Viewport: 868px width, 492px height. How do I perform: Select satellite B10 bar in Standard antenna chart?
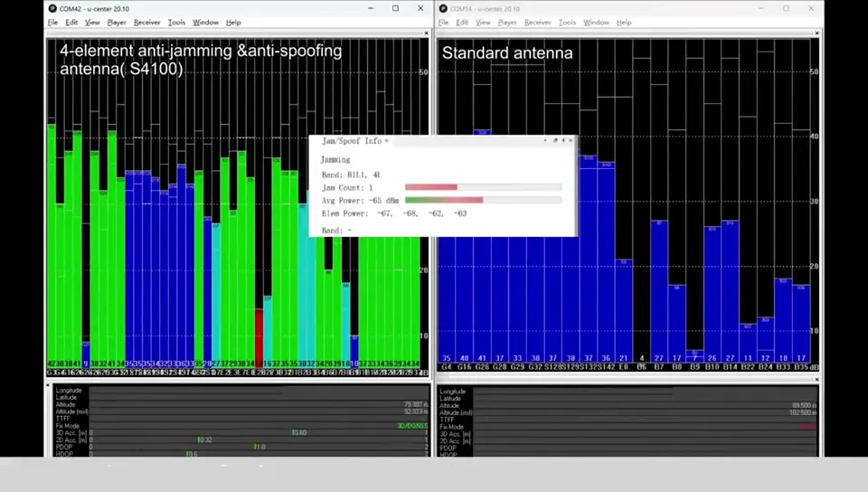712,294
